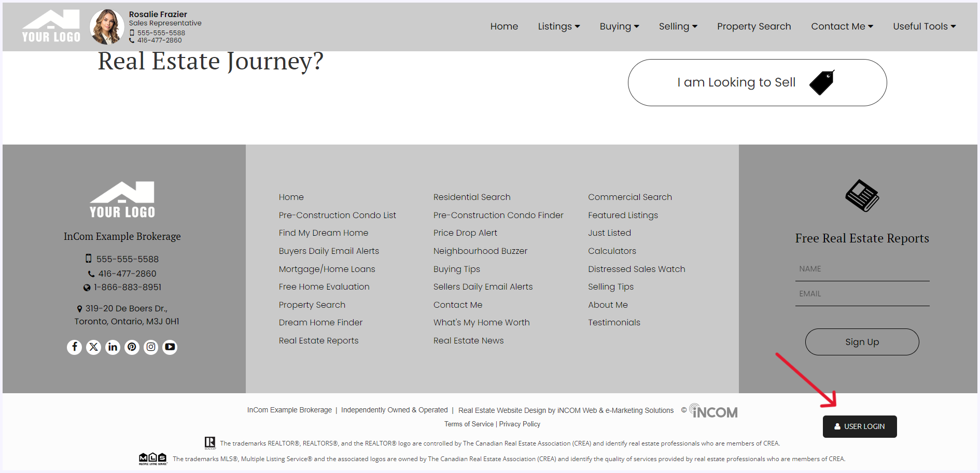Screen dimensions: 980x473
Task: Focus the NAME input field
Action: tap(862, 269)
